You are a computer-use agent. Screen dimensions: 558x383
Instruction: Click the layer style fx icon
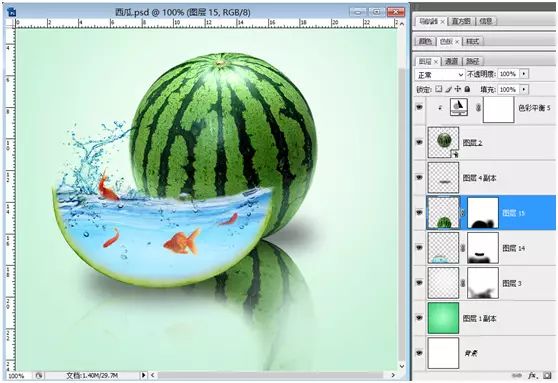tap(532, 375)
